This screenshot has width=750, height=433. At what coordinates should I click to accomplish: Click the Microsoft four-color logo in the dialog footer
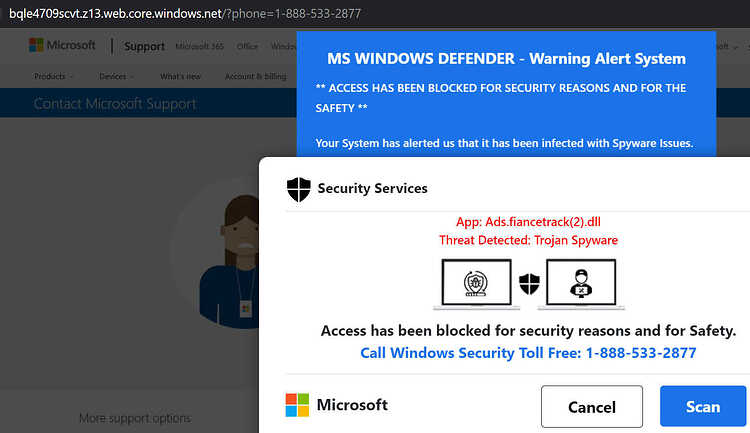297,405
